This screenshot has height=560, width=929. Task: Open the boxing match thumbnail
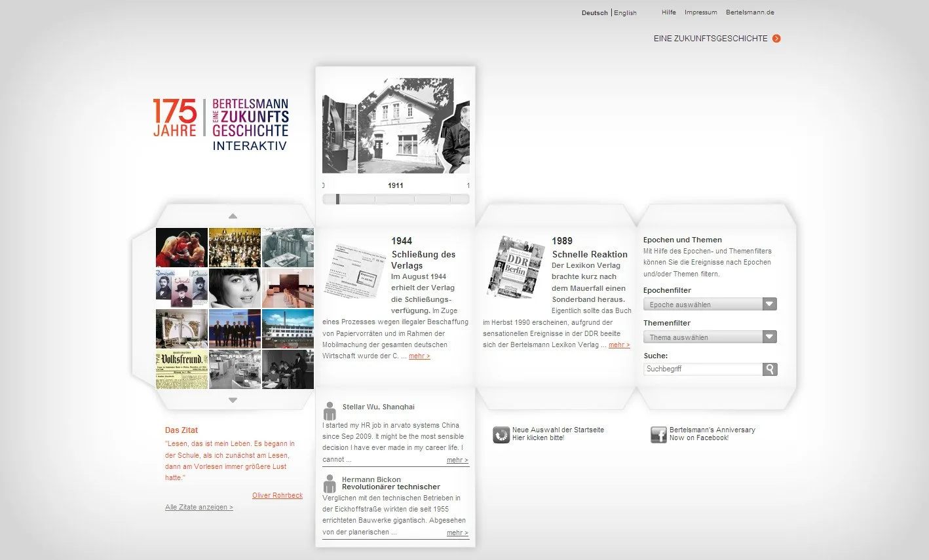click(x=181, y=248)
